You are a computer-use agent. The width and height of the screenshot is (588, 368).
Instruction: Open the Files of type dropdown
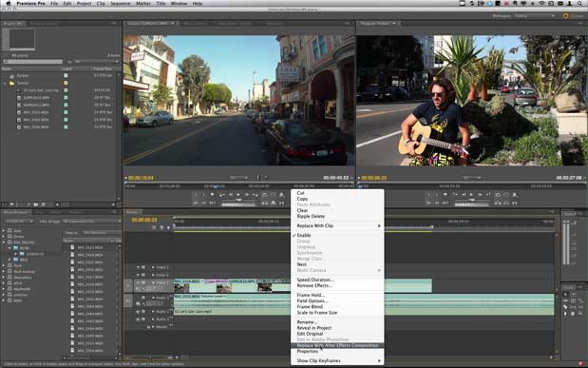91,222
